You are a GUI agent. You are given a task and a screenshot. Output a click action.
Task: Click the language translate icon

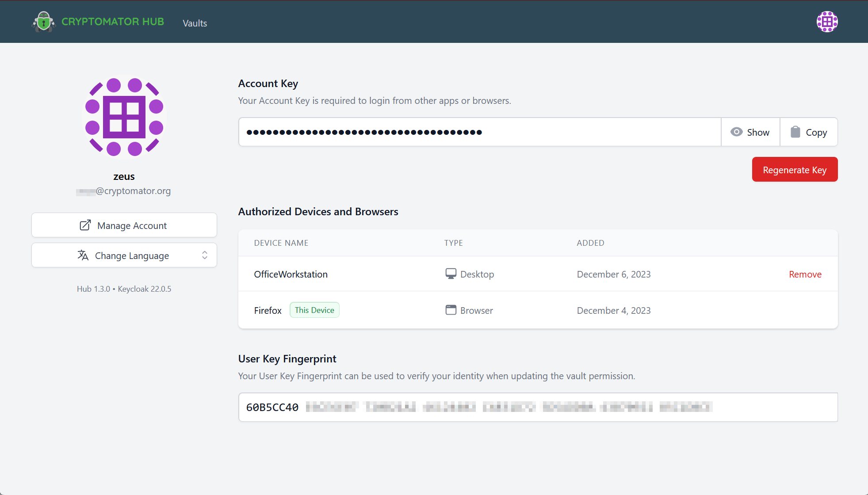(83, 255)
